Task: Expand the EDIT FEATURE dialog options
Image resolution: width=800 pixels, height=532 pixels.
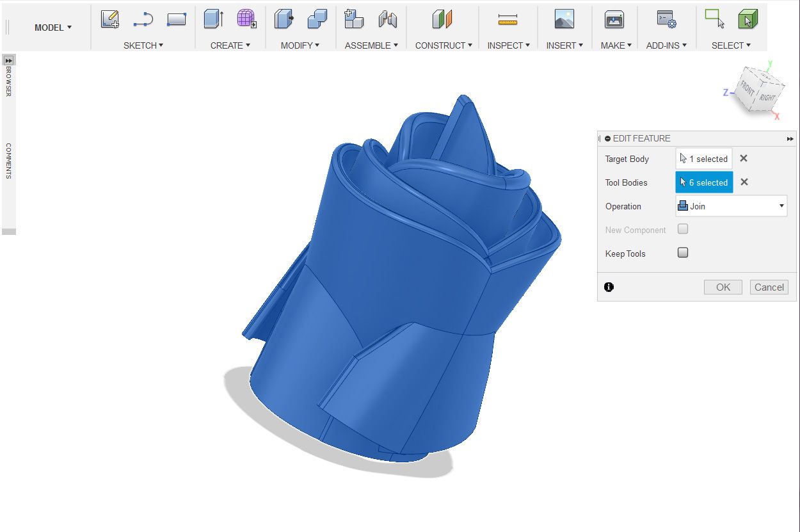Action: click(x=790, y=138)
